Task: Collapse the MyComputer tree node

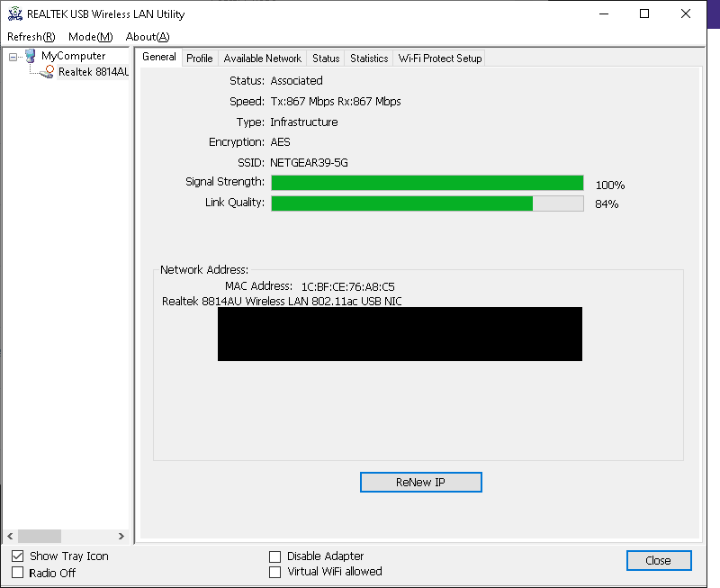Action: tap(13, 57)
